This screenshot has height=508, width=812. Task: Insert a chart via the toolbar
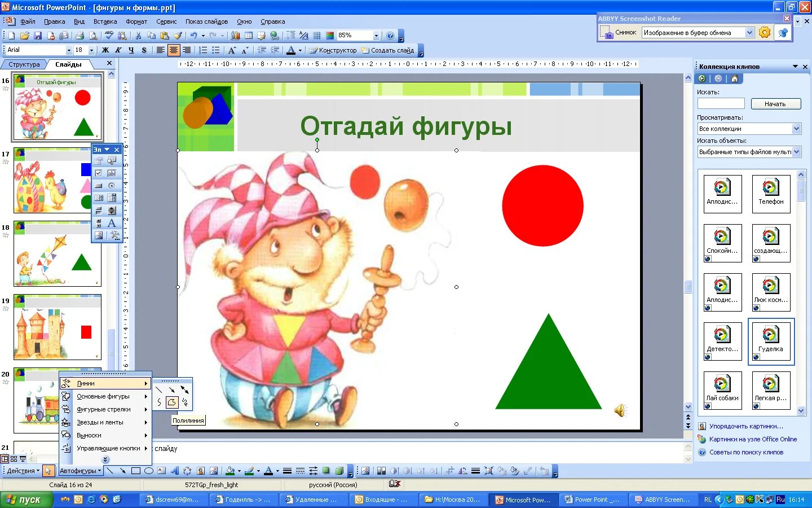(236, 36)
